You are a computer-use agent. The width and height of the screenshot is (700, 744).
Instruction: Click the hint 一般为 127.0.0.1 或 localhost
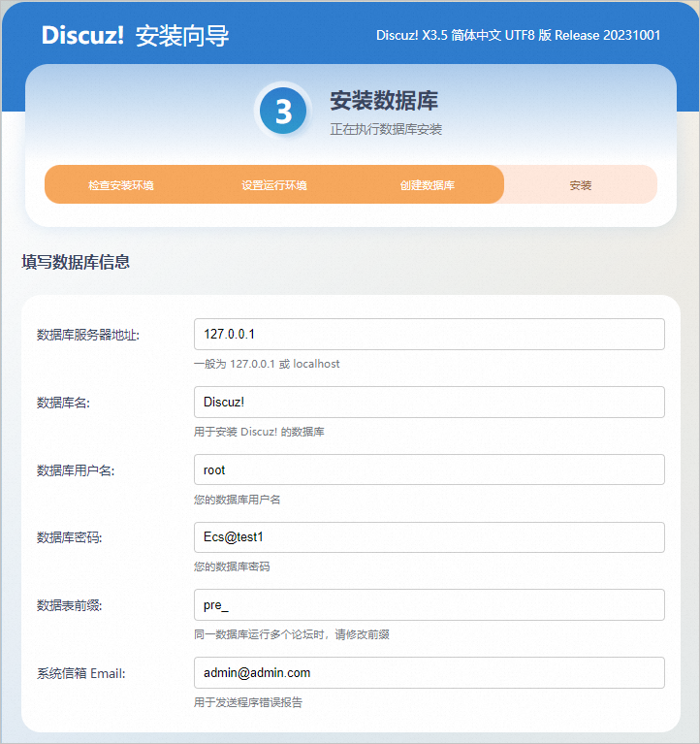[267, 365]
